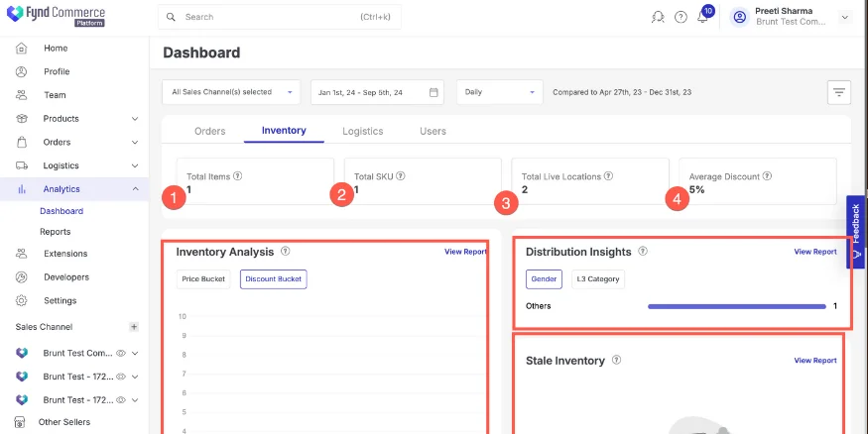Open the Daily interval dropdown
The image size is (868, 434).
pos(499,92)
